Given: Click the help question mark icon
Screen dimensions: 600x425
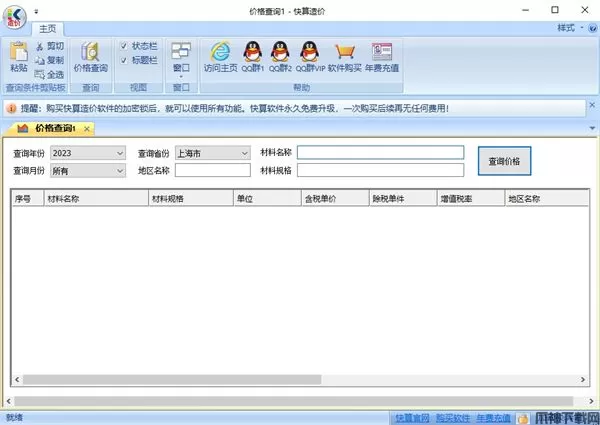Looking at the screenshot, I should tap(593, 28).
